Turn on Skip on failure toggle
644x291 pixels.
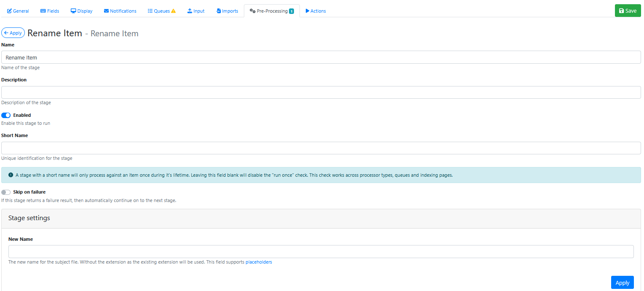[x=6, y=192]
